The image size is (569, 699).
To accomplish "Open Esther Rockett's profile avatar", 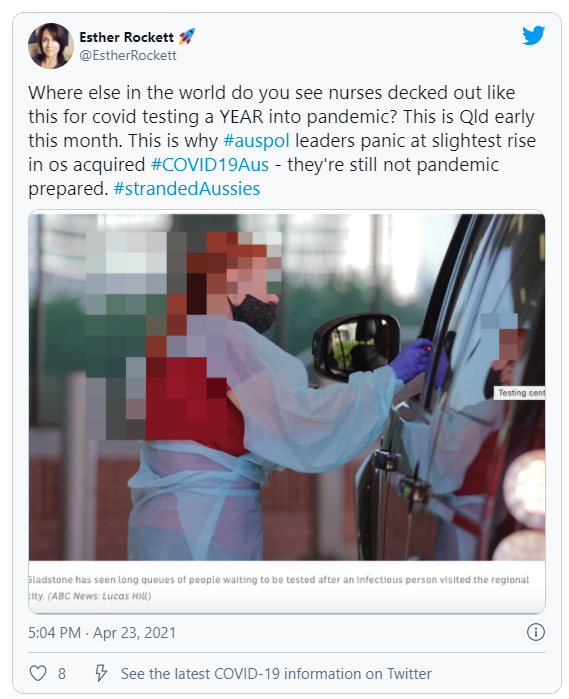I will coord(50,46).
